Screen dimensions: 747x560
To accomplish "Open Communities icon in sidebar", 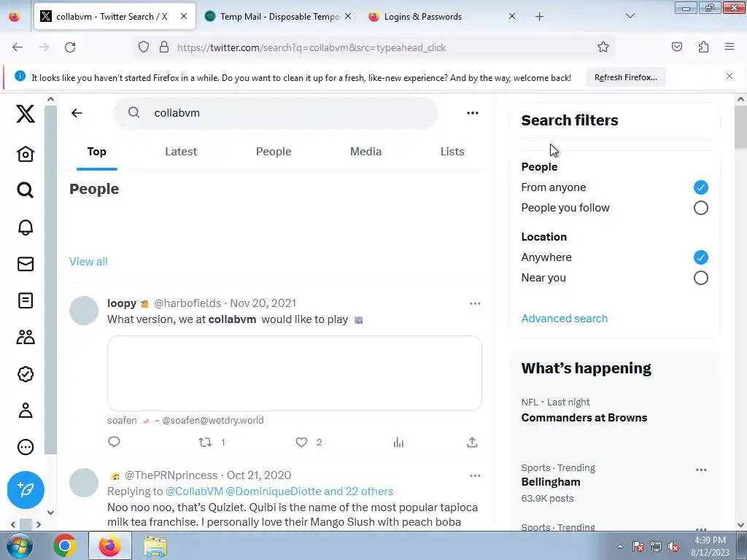I will pos(26,337).
